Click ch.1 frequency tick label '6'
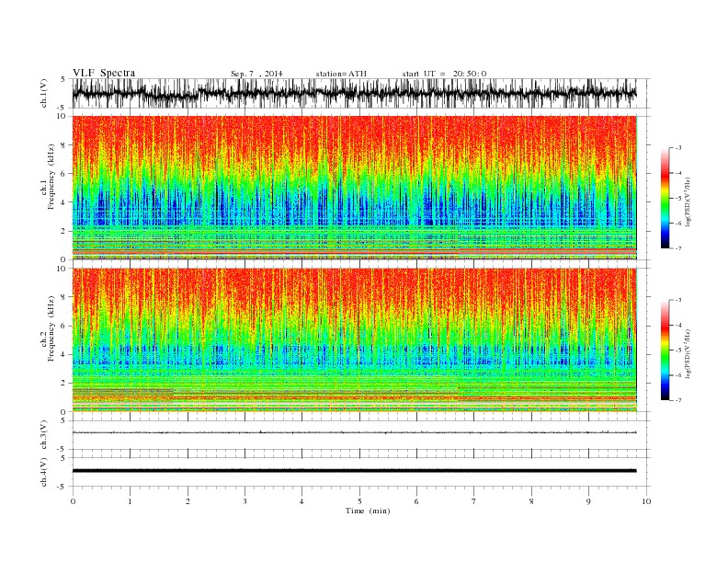Image resolution: width=728 pixels, height=563 pixels. [64, 174]
